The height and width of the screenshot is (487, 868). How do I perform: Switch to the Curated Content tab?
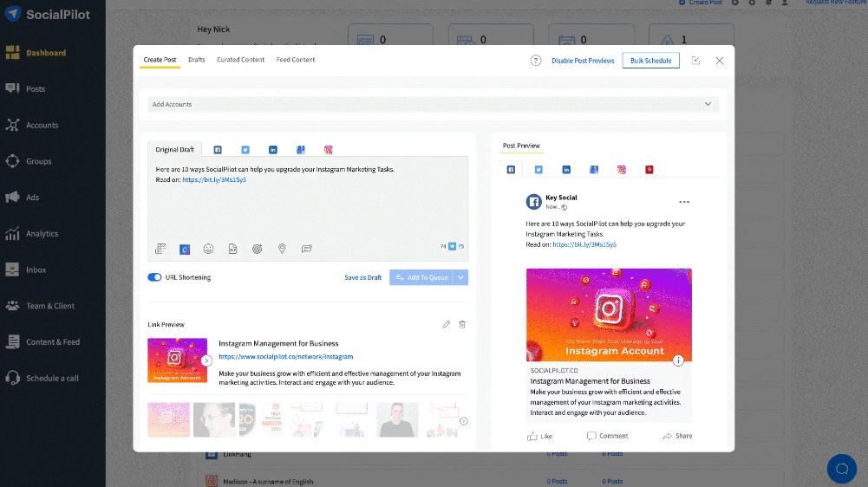(241, 60)
